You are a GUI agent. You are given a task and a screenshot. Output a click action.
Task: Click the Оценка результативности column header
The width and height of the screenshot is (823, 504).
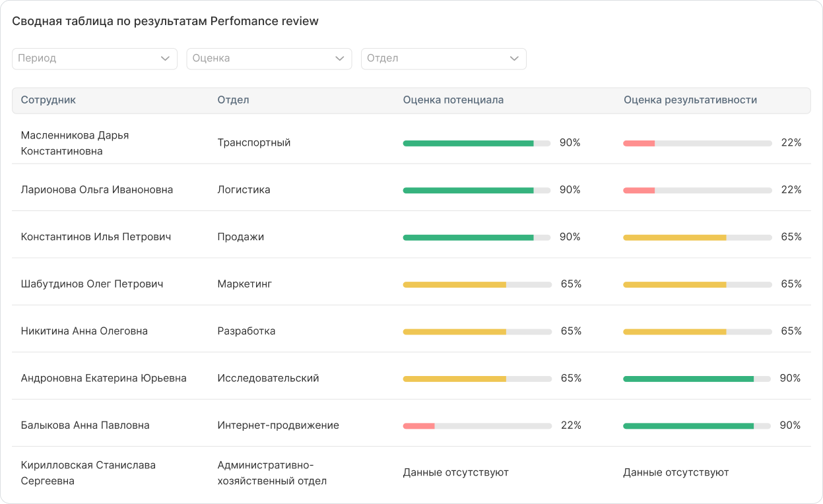point(690,100)
